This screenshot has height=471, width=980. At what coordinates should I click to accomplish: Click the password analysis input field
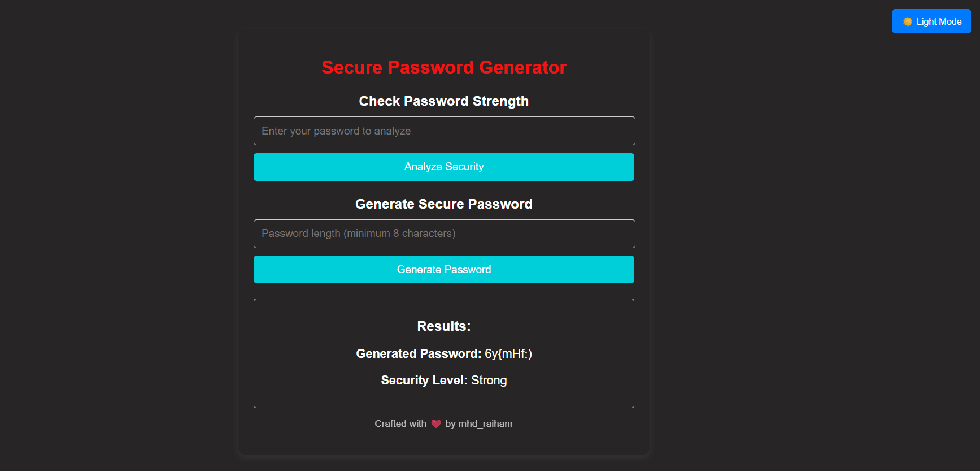pos(444,131)
